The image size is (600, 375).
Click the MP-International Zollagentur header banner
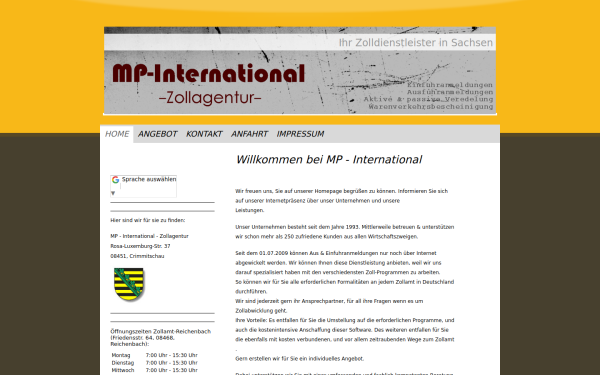tap(300, 70)
